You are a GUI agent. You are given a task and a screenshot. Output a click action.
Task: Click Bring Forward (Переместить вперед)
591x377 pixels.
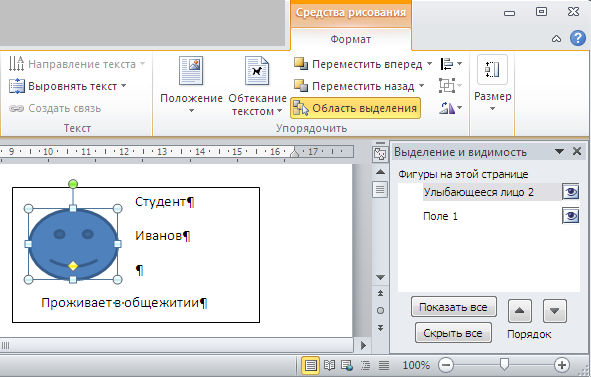pyautogui.click(x=358, y=64)
